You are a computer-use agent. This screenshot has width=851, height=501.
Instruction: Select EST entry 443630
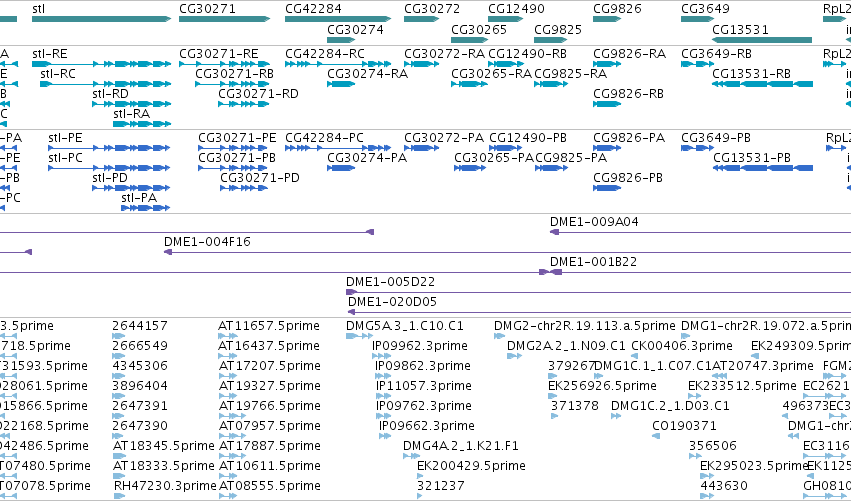point(724,486)
